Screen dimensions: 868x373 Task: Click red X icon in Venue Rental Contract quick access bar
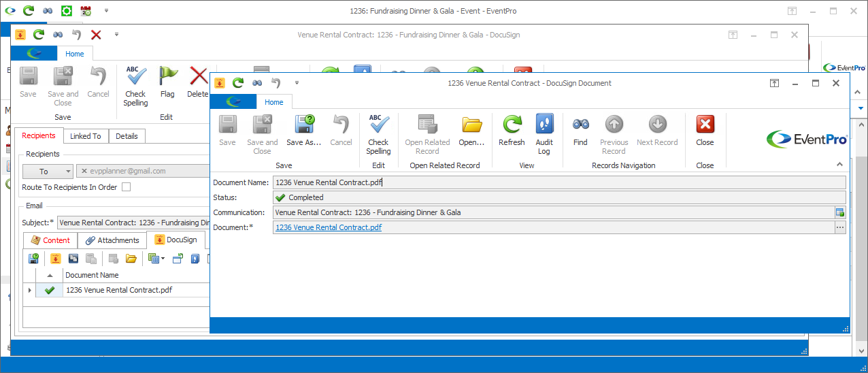click(x=96, y=35)
